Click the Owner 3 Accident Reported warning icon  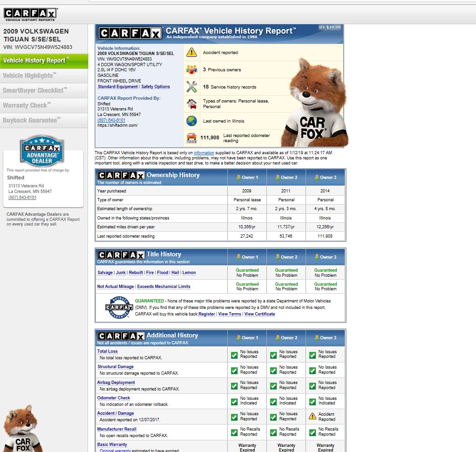tap(313, 417)
